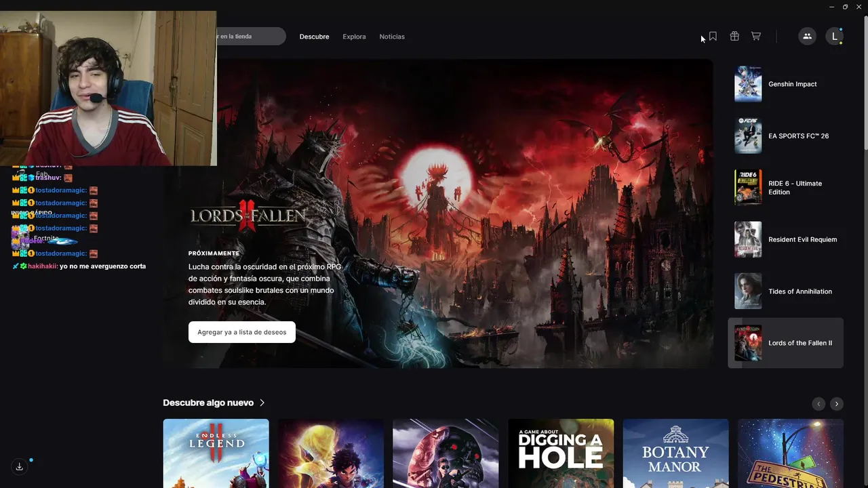Open the shopping cart icon
This screenshot has width=868, height=488.
click(x=756, y=36)
